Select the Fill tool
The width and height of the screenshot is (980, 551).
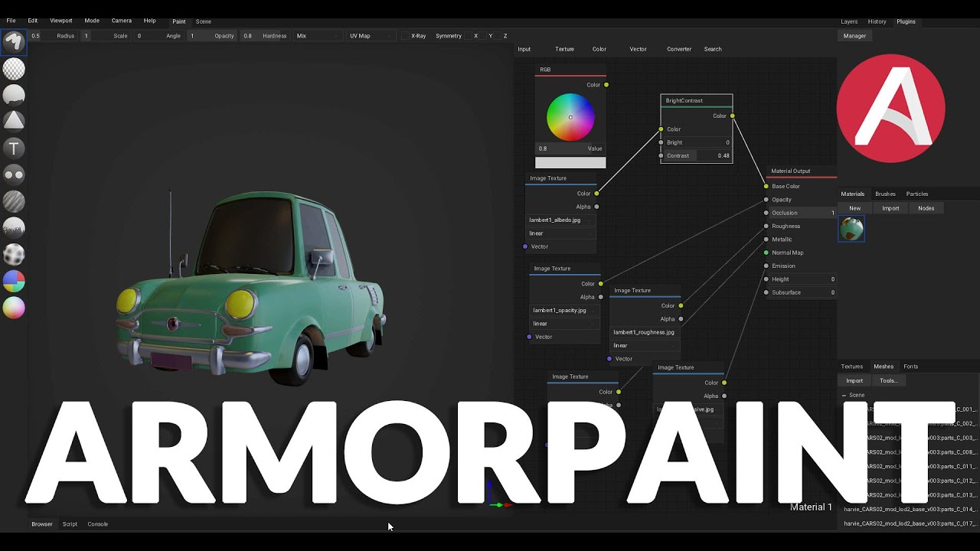(14, 95)
